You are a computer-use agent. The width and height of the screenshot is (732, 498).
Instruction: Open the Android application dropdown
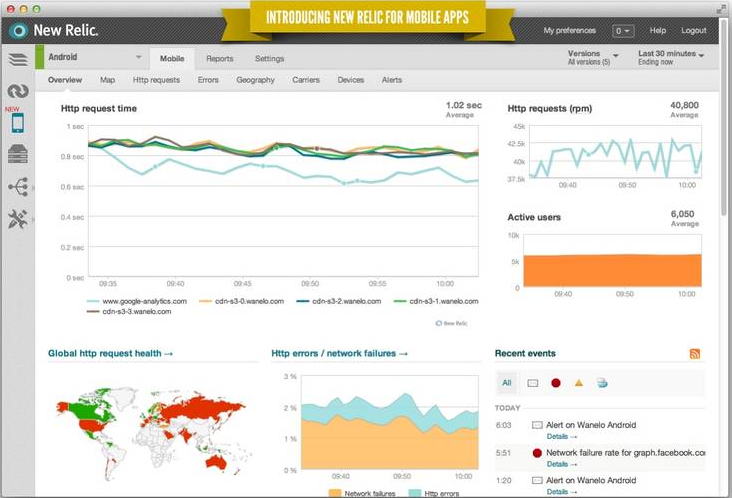click(x=92, y=57)
